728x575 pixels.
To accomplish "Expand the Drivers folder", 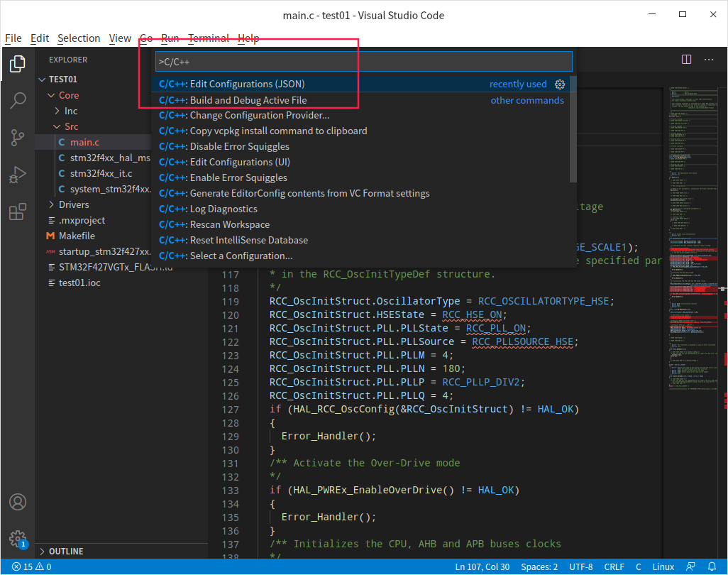I will (x=51, y=205).
